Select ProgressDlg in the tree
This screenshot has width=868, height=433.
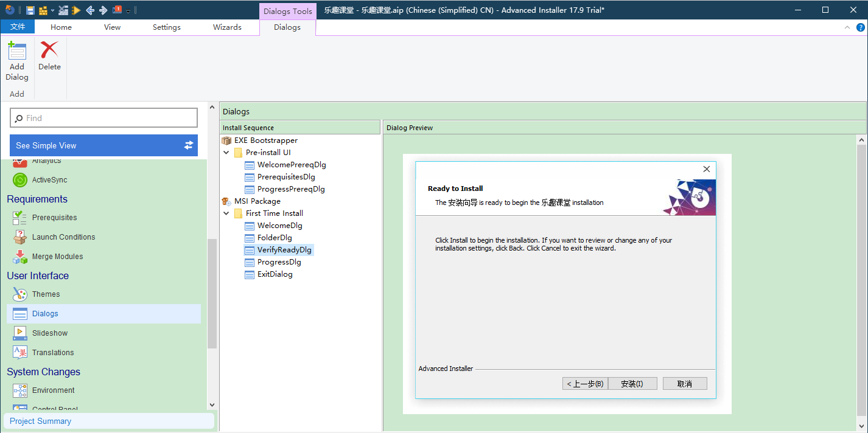point(279,262)
